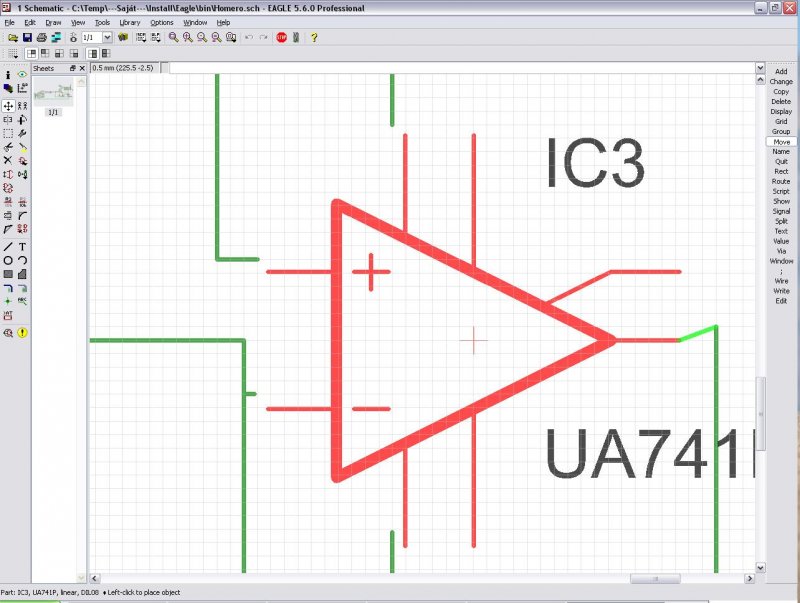Click the Redo arrow icon

tap(263, 37)
